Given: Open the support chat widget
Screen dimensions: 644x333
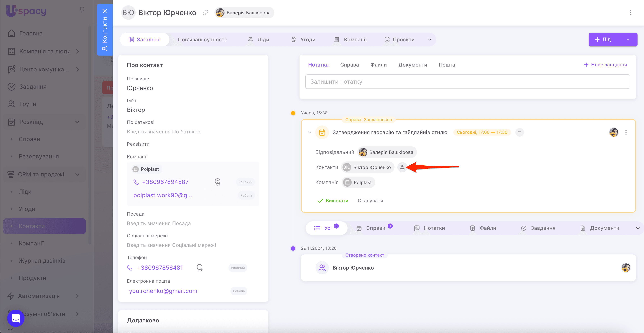Looking at the screenshot, I should pyautogui.click(x=16, y=318).
